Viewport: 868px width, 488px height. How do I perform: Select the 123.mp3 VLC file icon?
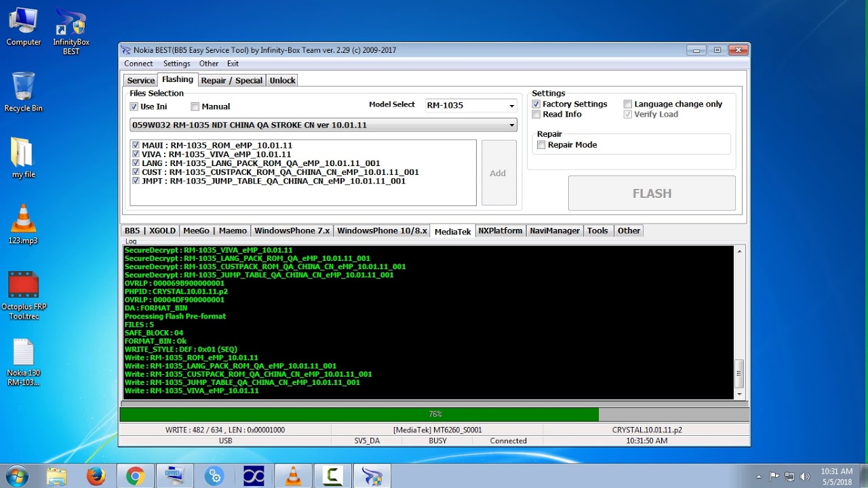(x=23, y=224)
